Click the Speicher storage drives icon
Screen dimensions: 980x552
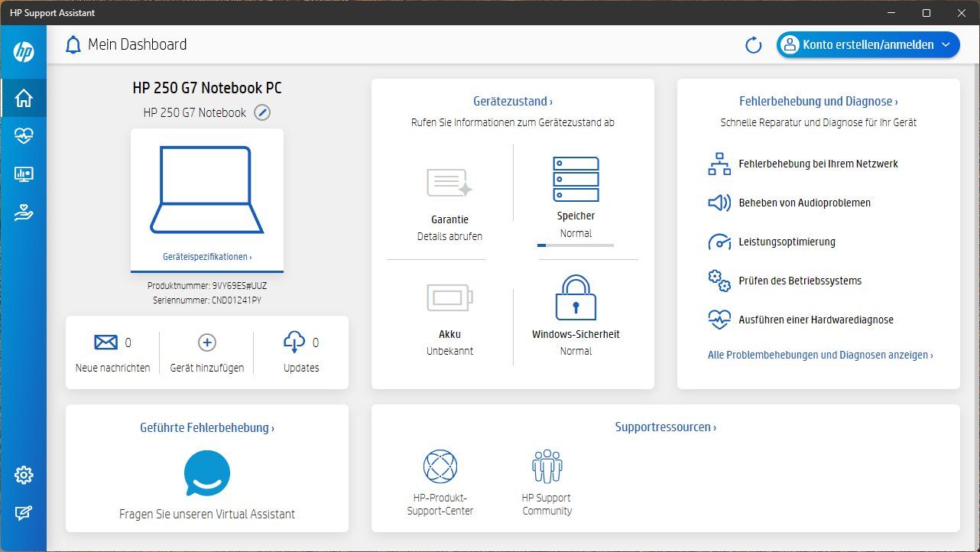pyautogui.click(x=576, y=179)
